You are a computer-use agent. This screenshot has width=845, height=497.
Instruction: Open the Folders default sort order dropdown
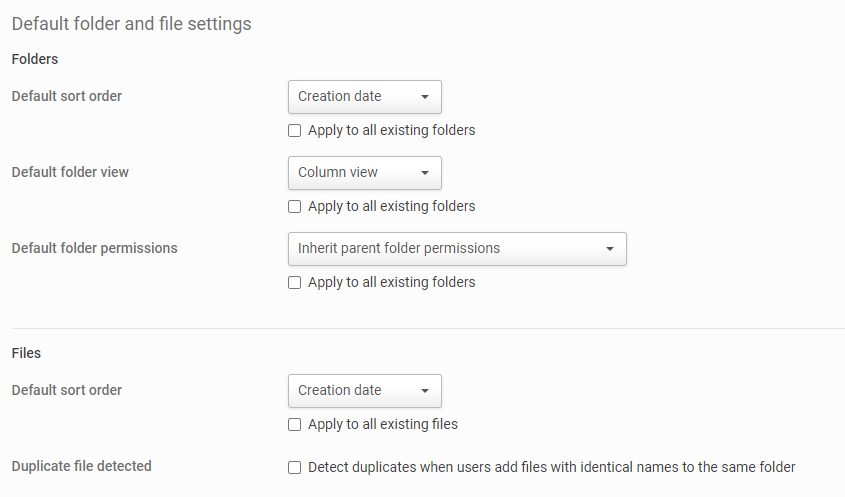coord(364,97)
